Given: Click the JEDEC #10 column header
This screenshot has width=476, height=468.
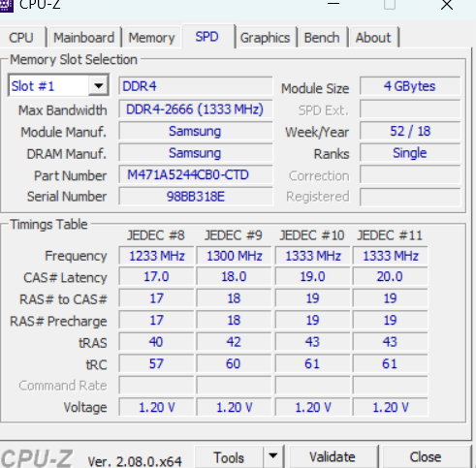Looking at the screenshot, I should pos(312,235).
